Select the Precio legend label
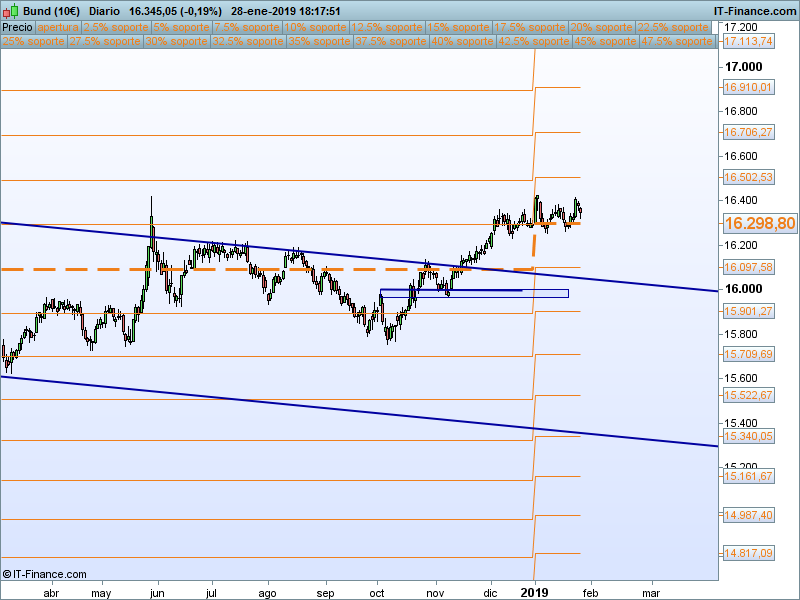This screenshot has width=800, height=600. point(17,27)
